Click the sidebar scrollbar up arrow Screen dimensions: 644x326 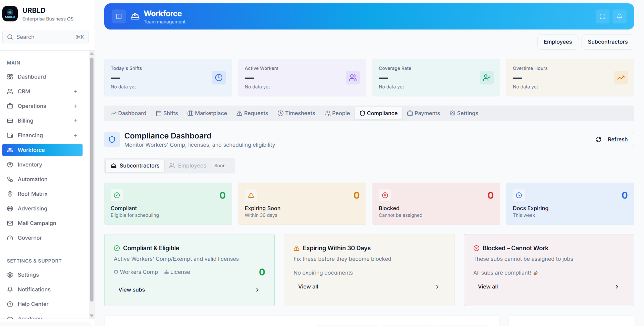[x=92, y=54]
